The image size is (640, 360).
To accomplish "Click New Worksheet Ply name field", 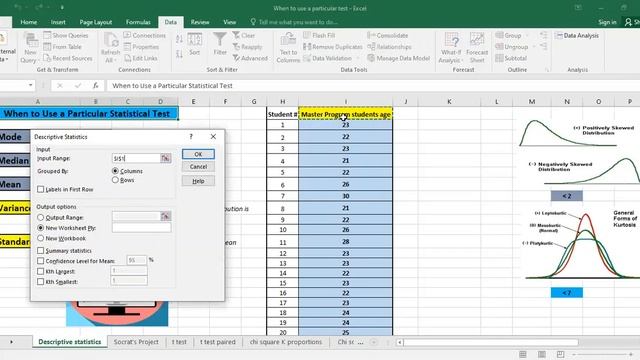I will click(142, 228).
